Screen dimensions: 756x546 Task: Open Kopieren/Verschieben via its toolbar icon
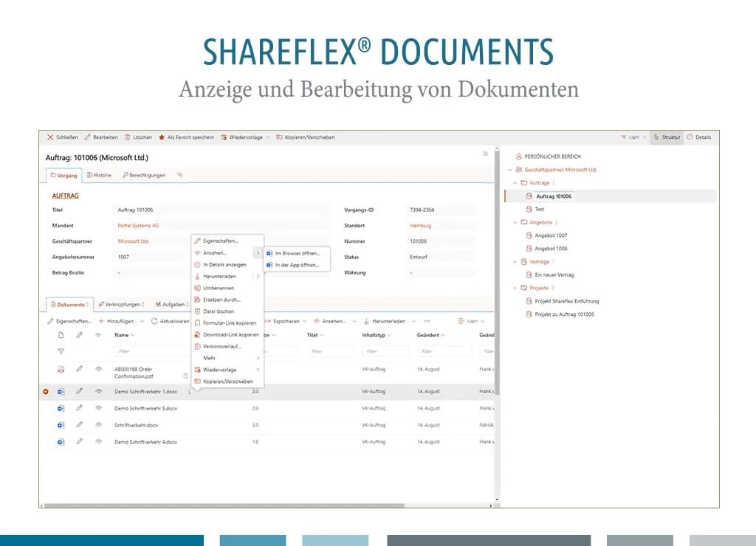(278, 137)
